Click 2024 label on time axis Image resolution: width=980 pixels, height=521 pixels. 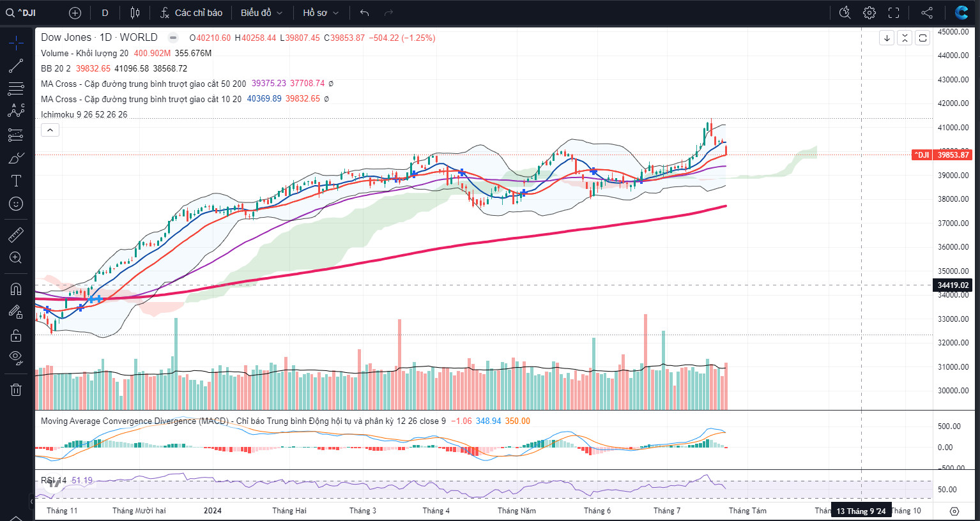tap(213, 511)
